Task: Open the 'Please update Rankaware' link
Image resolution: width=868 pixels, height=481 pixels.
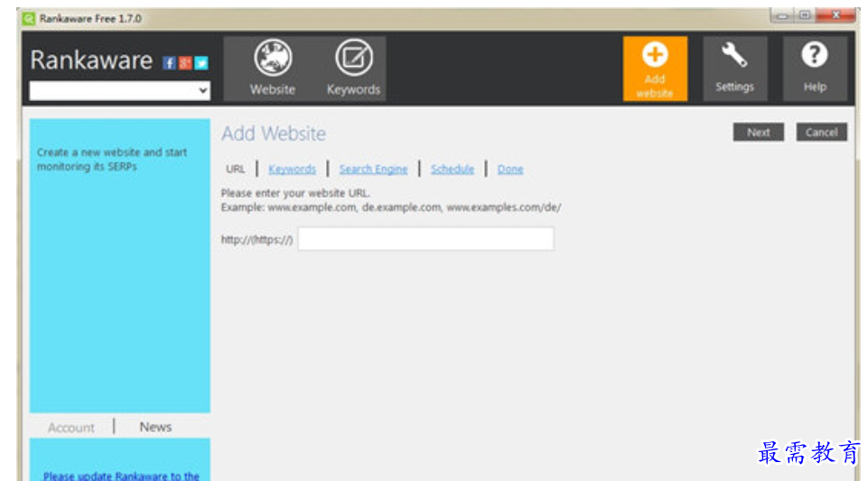Action: tap(121, 476)
